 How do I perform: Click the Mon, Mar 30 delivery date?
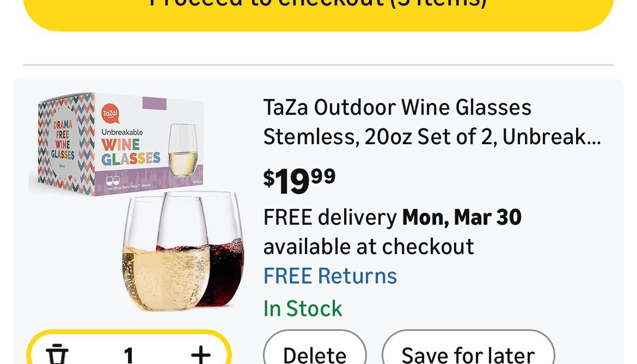462,217
